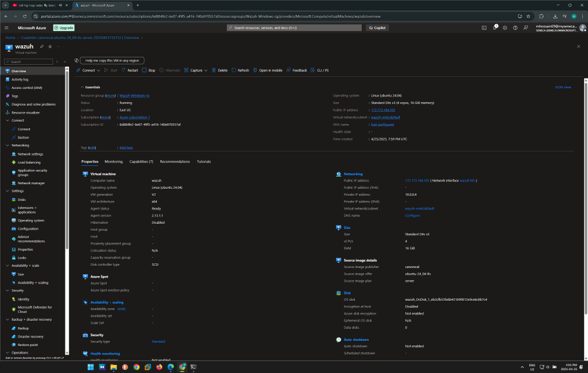The width and height of the screenshot is (588, 373).
Task: Open Firefox from the taskbar
Action: point(159,367)
